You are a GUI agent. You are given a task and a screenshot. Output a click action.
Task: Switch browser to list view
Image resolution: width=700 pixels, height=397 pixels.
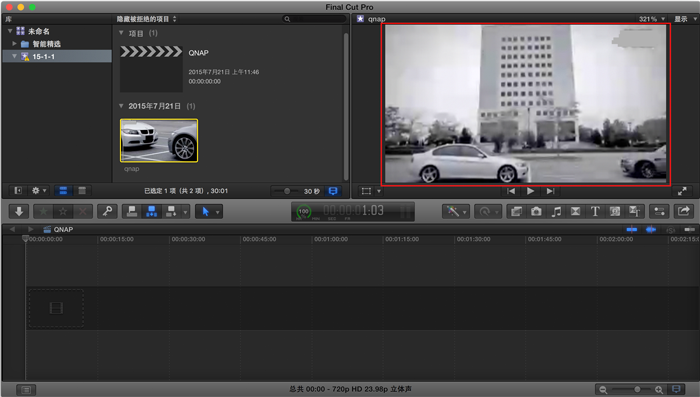(82, 191)
